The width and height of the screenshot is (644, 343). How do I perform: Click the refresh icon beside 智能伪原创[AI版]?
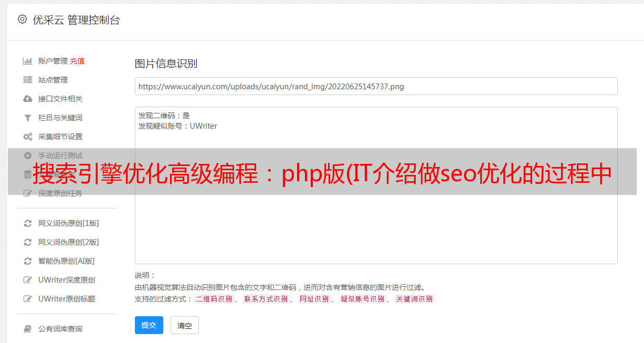pyautogui.click(x=28, y=261)
